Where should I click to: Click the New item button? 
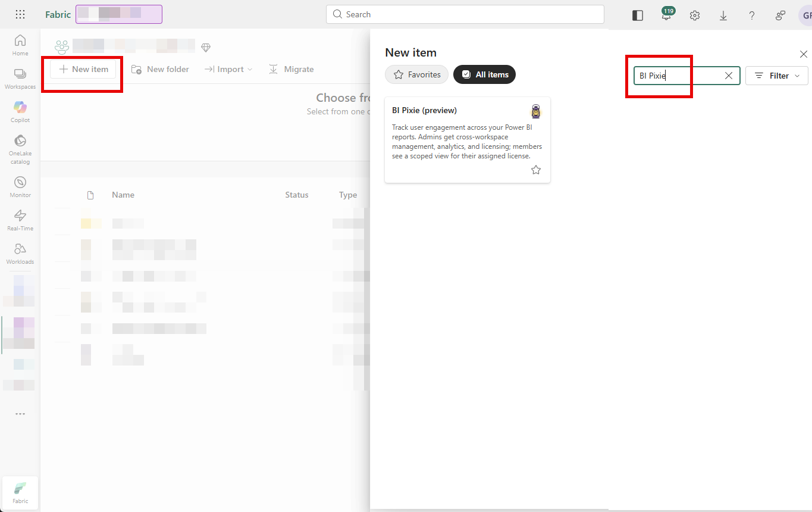coord(84,69)
